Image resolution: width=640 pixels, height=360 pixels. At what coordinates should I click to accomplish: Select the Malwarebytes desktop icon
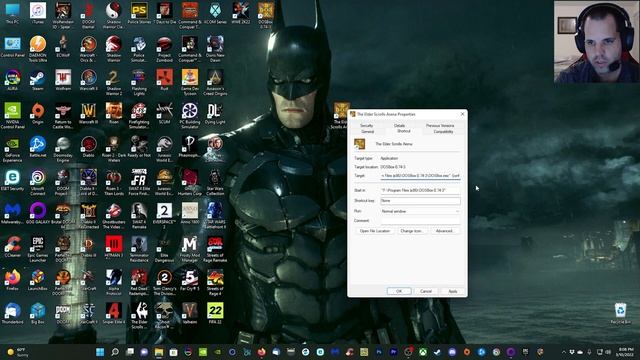tap(12, 213)
